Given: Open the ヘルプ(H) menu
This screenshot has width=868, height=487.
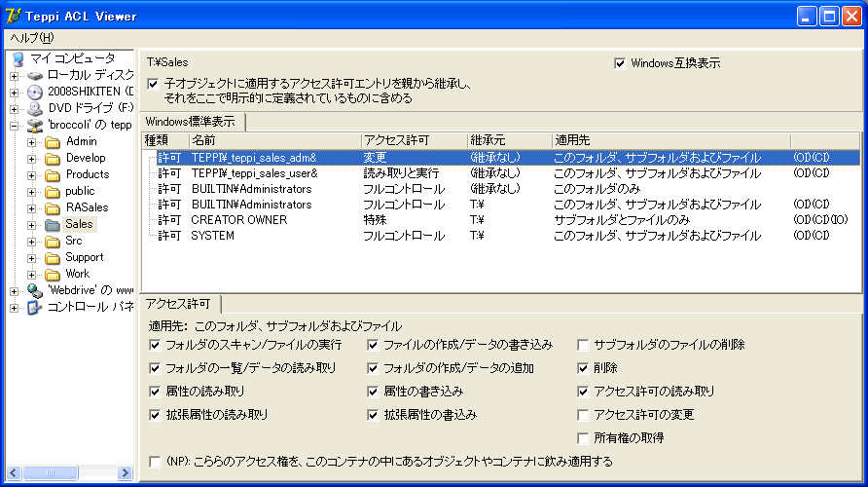Looking at the screenshot, I should tap(32, 38).
